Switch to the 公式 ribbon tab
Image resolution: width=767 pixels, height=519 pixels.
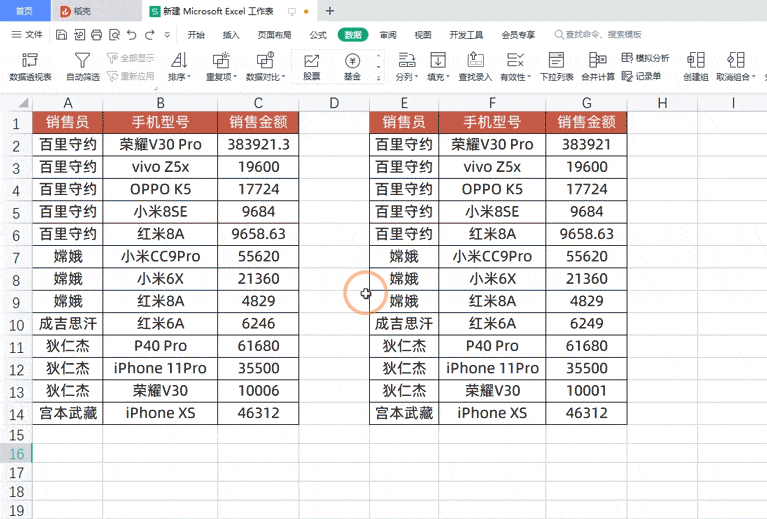(x=318, y=35)
